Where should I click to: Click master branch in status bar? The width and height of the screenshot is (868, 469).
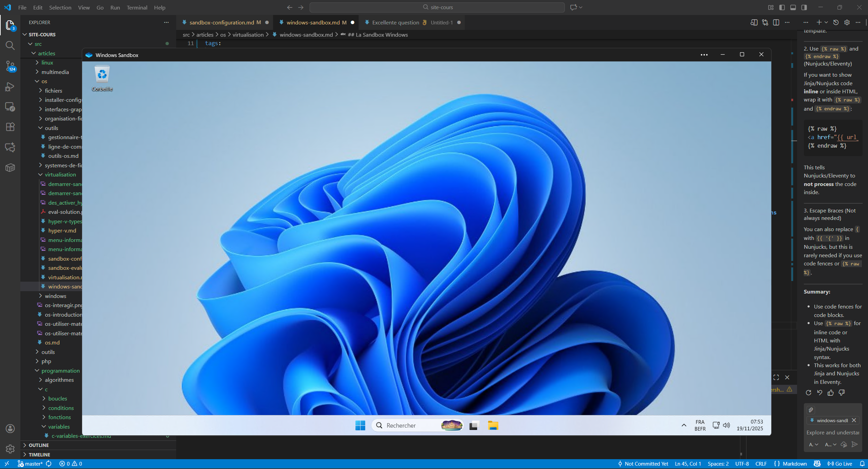(x=30, y=464)
